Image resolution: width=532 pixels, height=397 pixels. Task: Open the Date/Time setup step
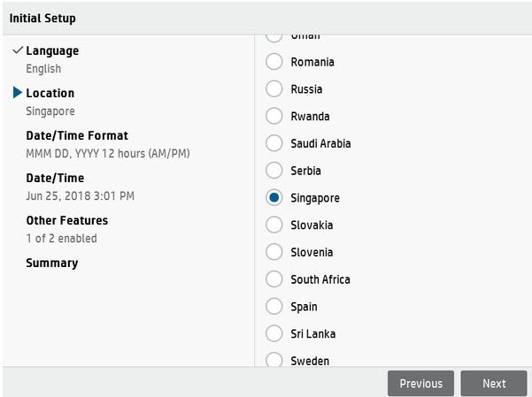[x=54, y=179]
